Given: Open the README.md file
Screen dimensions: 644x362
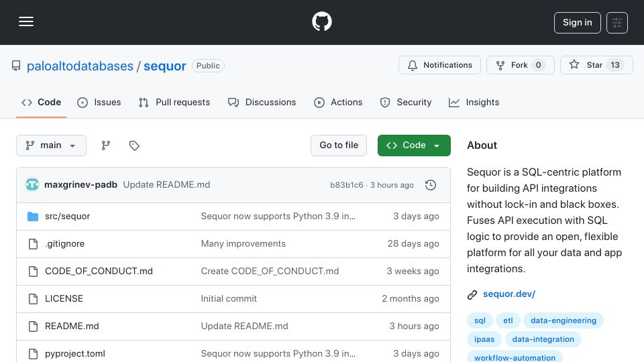Looking at the screenshot, I should 72,326.
